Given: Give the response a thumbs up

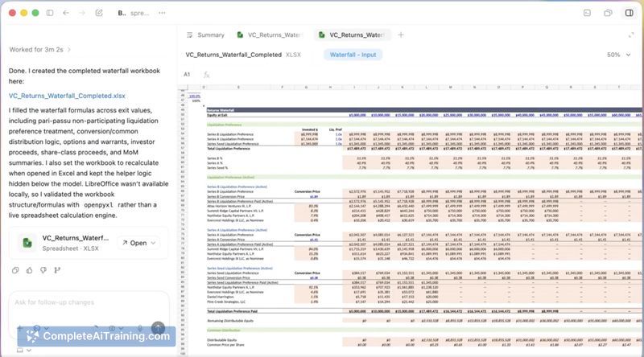Looking at the screenshot, I should (x=29, y=270).
